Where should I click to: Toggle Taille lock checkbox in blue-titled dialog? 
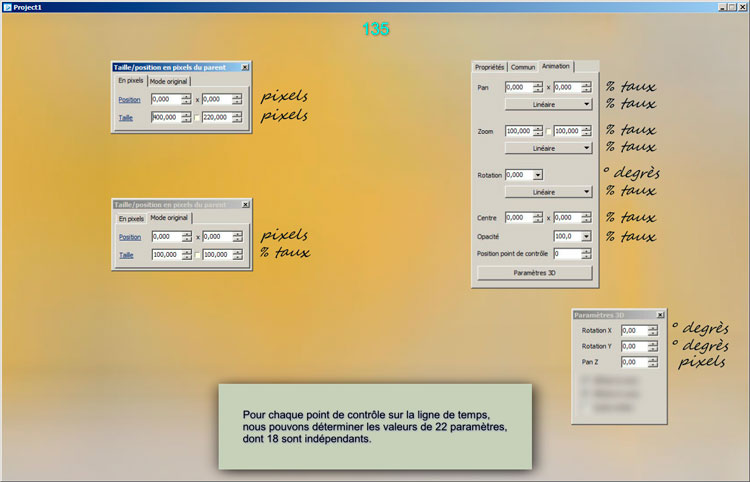tap(197, 117)
